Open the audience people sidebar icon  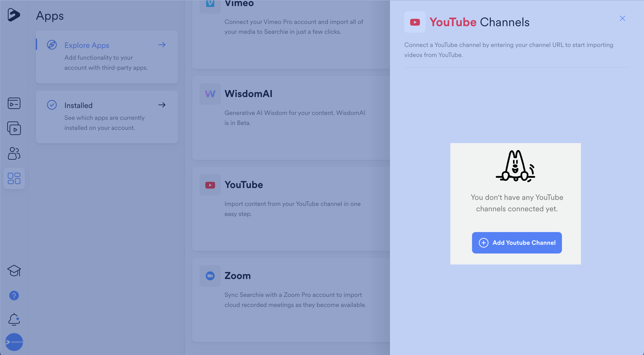point(14,153)
